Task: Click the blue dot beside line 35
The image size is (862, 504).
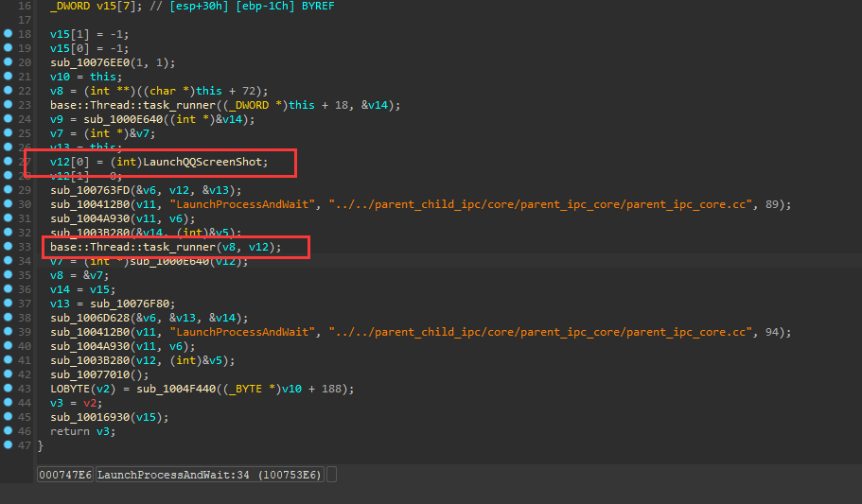Action: pos(9,275)
